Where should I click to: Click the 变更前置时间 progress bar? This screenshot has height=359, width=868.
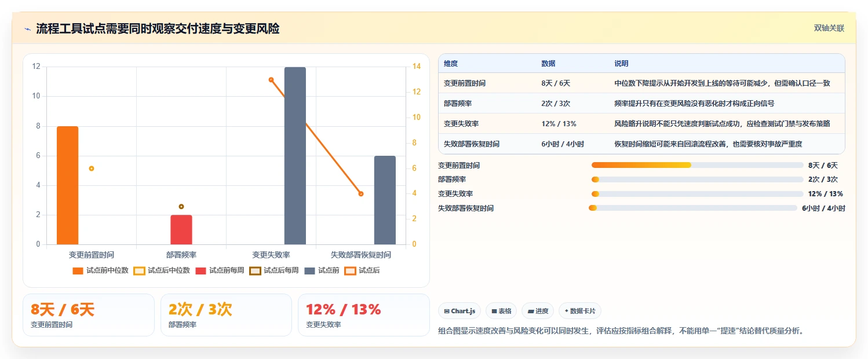(x=697, y=165)
